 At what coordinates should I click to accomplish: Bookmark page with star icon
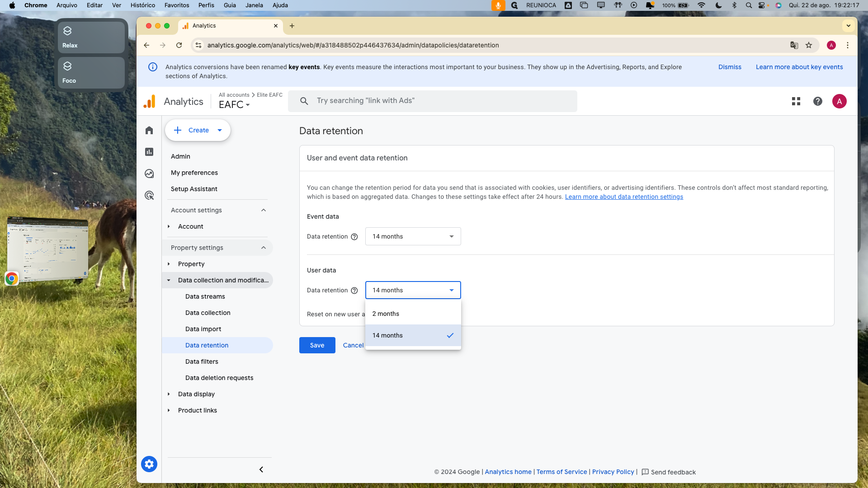pos(809,45)
